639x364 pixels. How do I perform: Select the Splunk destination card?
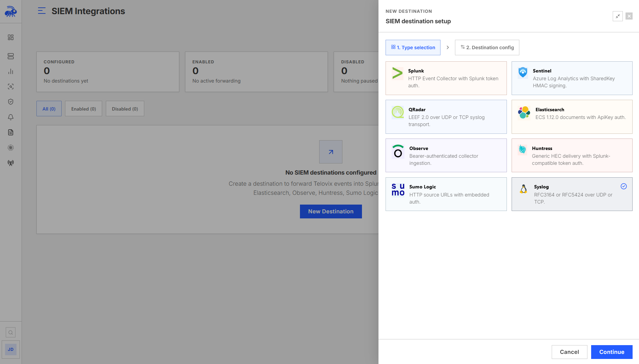click(446, 78)
